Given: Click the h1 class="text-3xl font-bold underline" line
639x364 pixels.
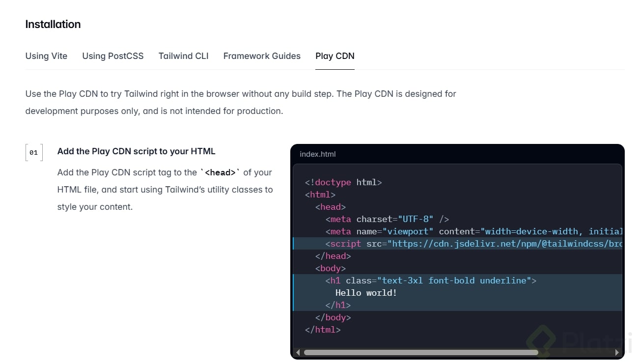Looking at the screenshot, I should coord(431,280).
